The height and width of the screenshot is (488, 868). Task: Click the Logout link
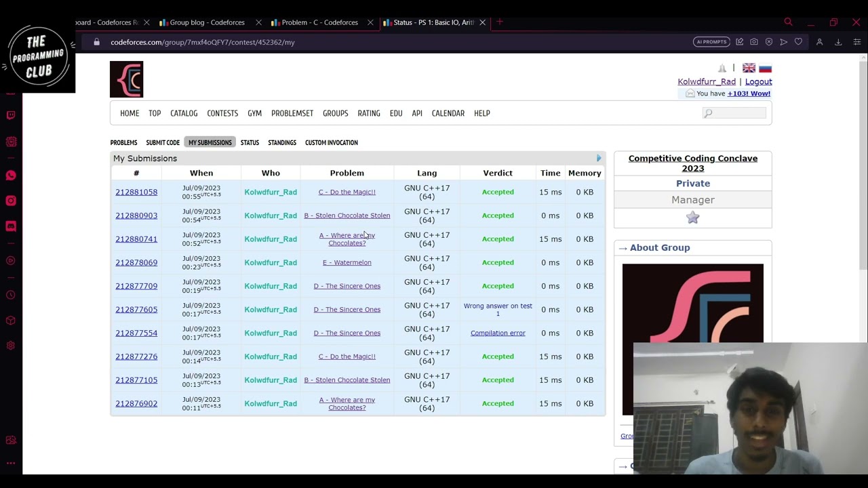[x=758, y=81]
